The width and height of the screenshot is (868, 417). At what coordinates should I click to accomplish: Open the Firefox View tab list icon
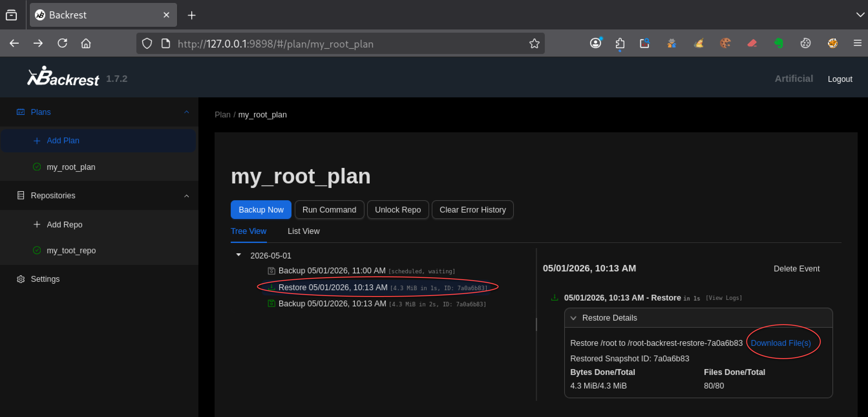[x=11, y=15]
